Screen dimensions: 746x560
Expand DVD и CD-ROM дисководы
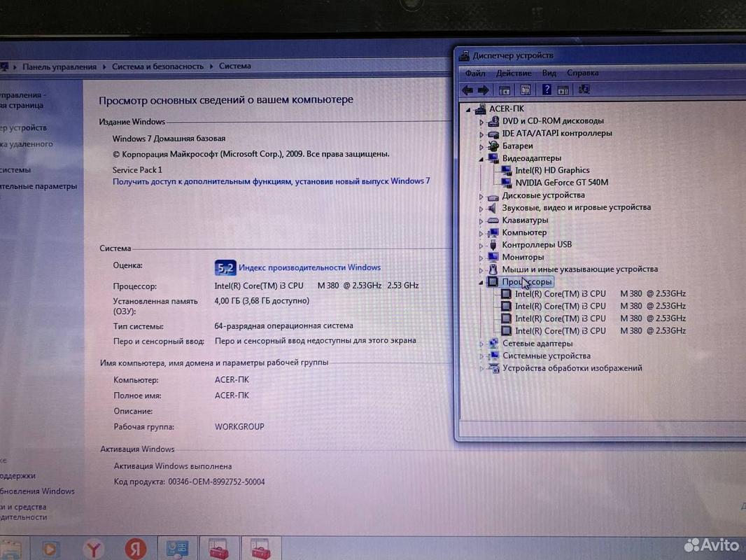pos(481,122)
